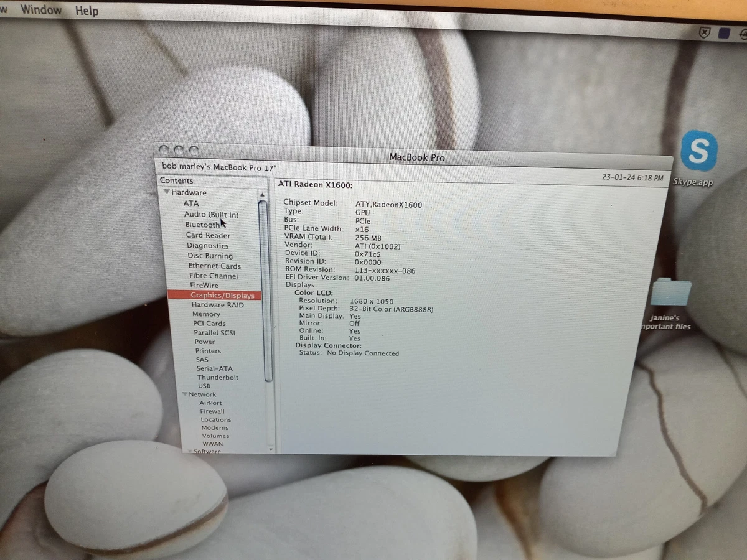Image resolution: width=747 pixels, height=560 pixels.
Task: Select Bluetooth in the sidebar
Action: [203, 225]
